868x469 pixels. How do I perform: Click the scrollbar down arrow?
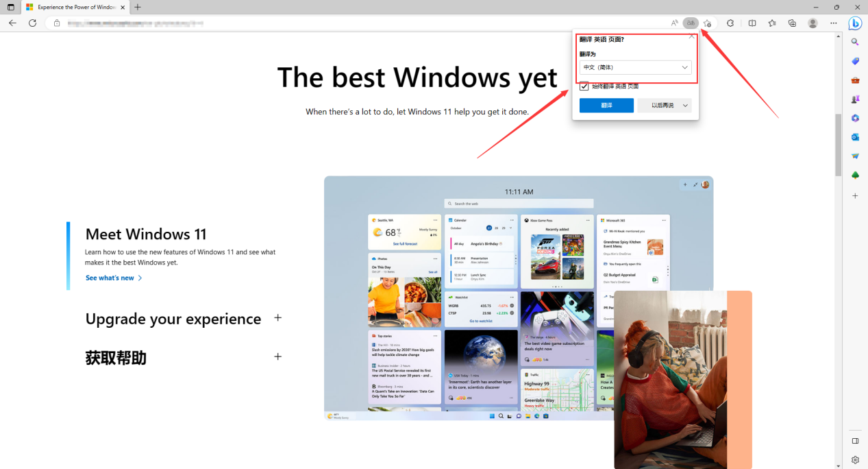point(838,465)
